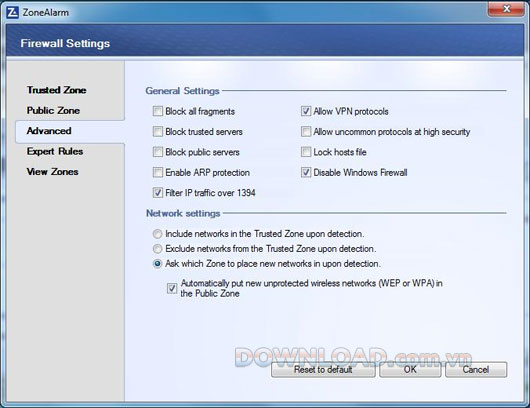Close the ZoneAlarm window
The height and width of the screenshot is (408, 530).
coord(506,9)
